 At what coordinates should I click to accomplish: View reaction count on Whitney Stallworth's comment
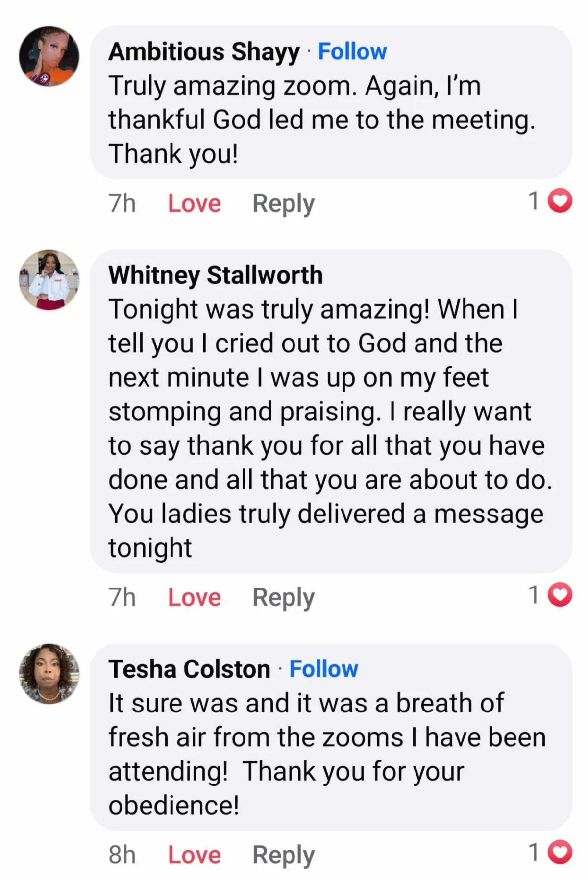click(x=534, y=595)
